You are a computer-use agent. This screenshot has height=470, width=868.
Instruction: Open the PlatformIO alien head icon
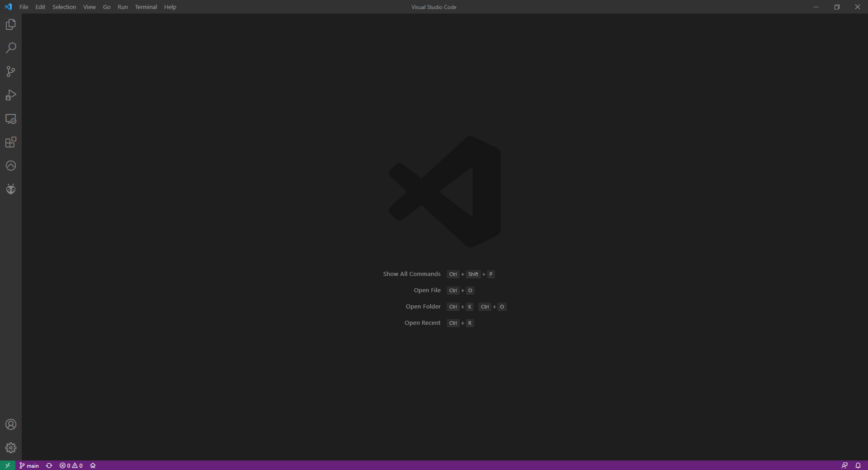pos(11,189)
